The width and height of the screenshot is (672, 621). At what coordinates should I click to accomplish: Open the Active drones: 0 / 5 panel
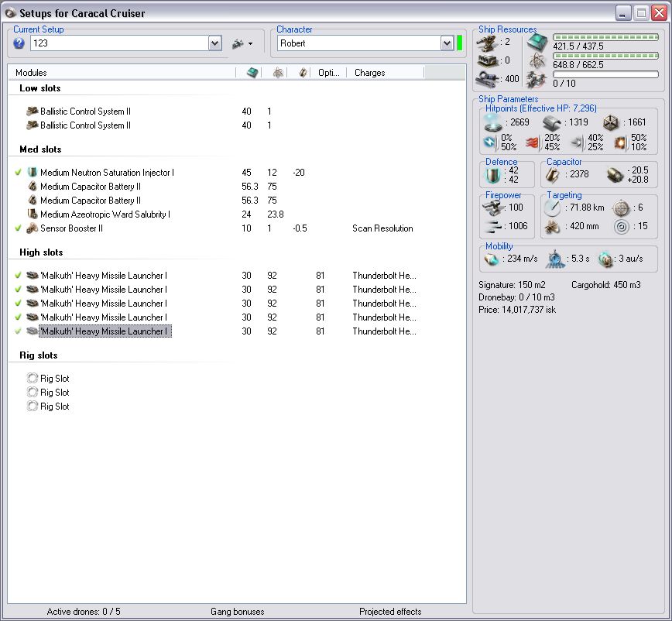click(84, 612)
